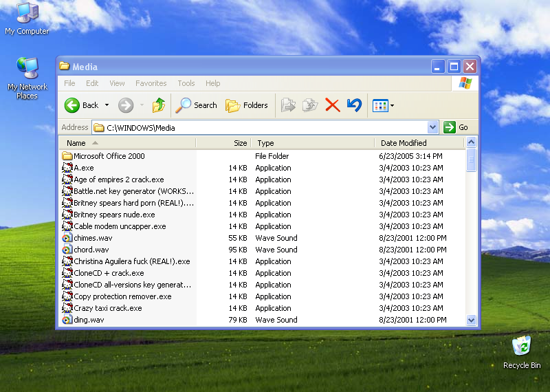The image size is (550, 392).
Task: Click the ding.wav file name
Action: coord(89,320)
